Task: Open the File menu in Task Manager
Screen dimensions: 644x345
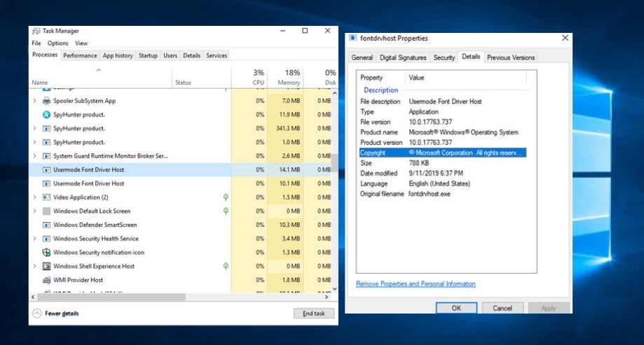Action: [36, 43]
